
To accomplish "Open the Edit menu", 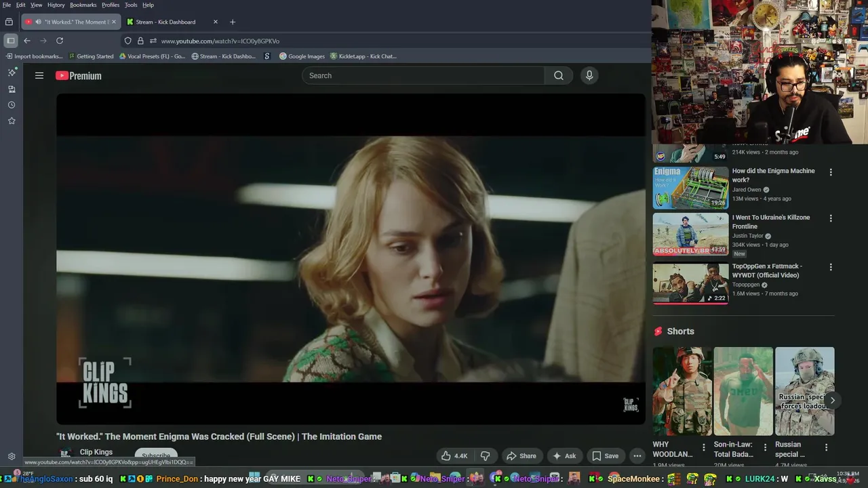I will (x=21, y=5).
